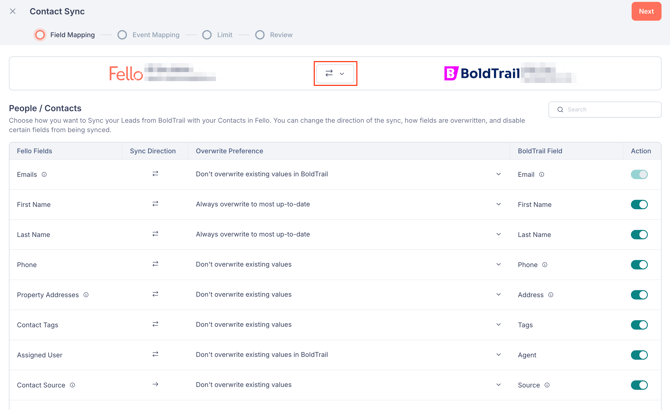Click the People / Contacts heading
Image resolution: width=670 pixels, height=410 pixels.
(45, 108)
